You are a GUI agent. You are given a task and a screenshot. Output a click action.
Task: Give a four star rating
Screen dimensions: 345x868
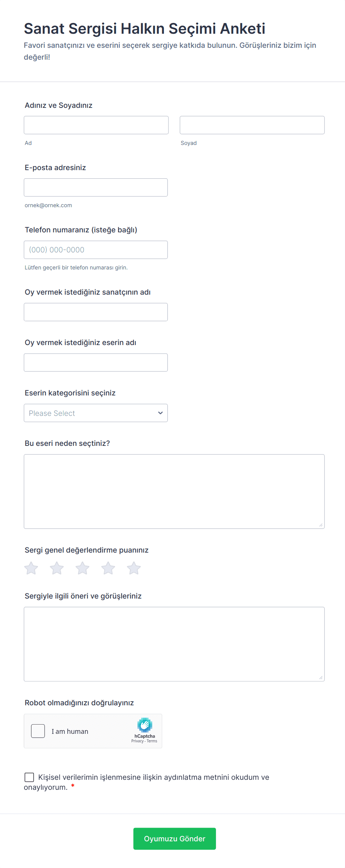point(108,568)
